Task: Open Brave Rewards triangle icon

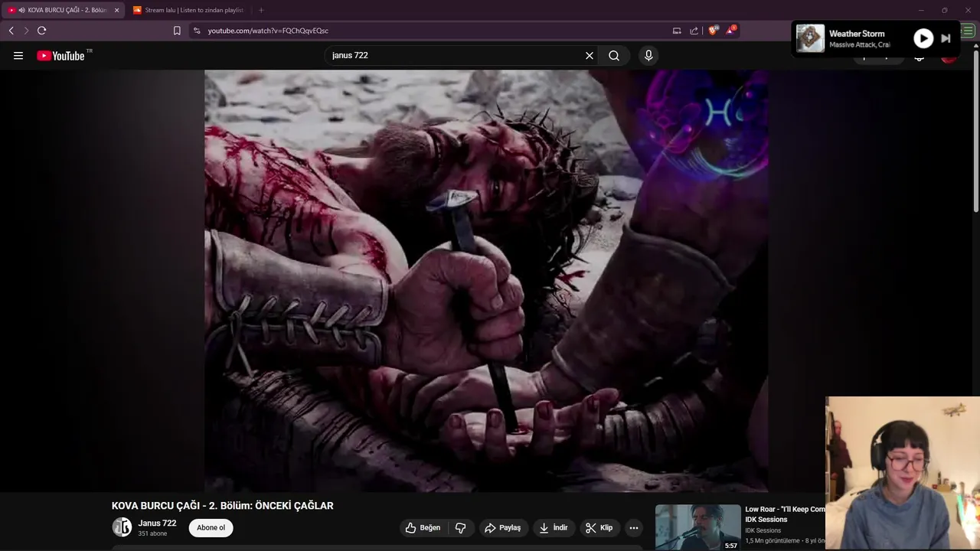Action: point(731,31)
